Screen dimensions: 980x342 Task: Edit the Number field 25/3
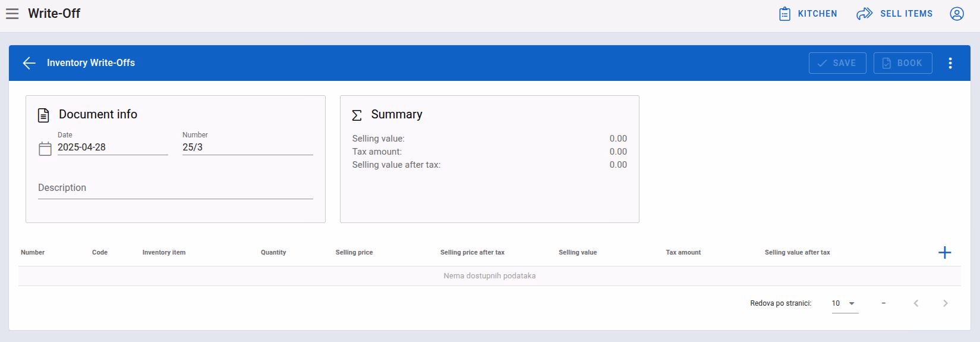(x=248, y=148)
